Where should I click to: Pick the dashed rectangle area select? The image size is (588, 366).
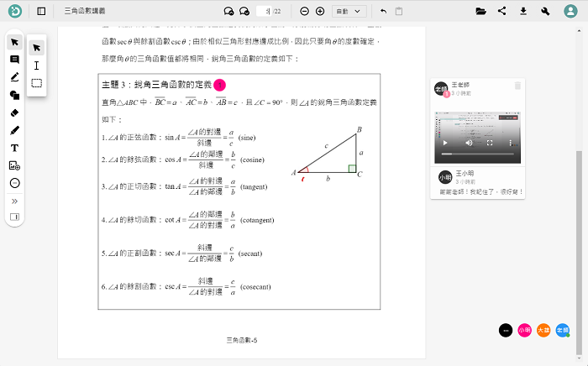(x=36, y=83)
